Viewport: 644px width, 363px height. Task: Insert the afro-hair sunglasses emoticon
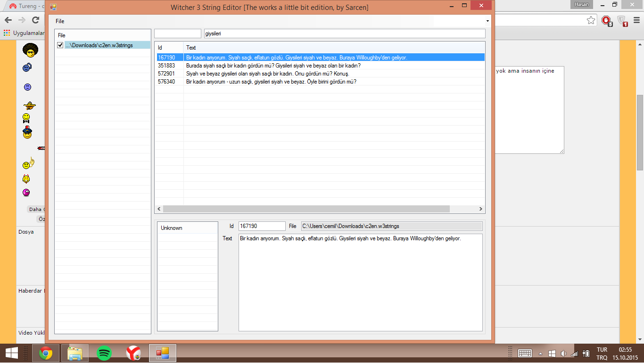[x=30, y=50]
